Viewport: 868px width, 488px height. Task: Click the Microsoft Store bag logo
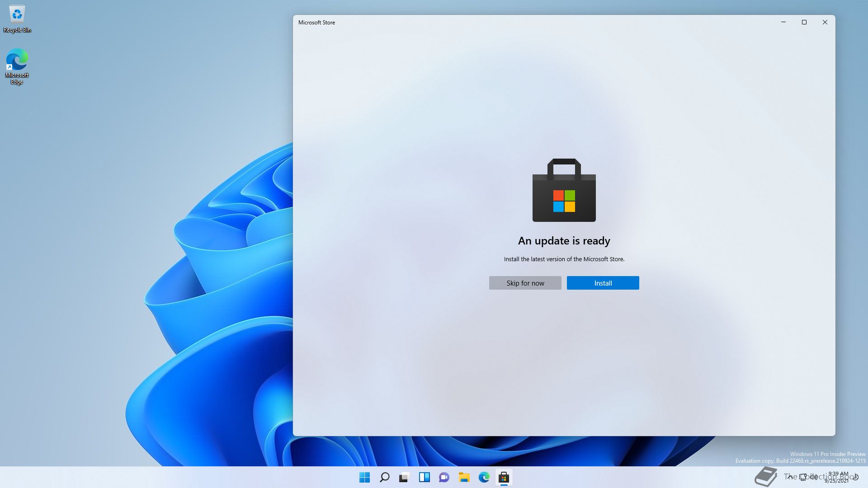(x=564, y=190)
